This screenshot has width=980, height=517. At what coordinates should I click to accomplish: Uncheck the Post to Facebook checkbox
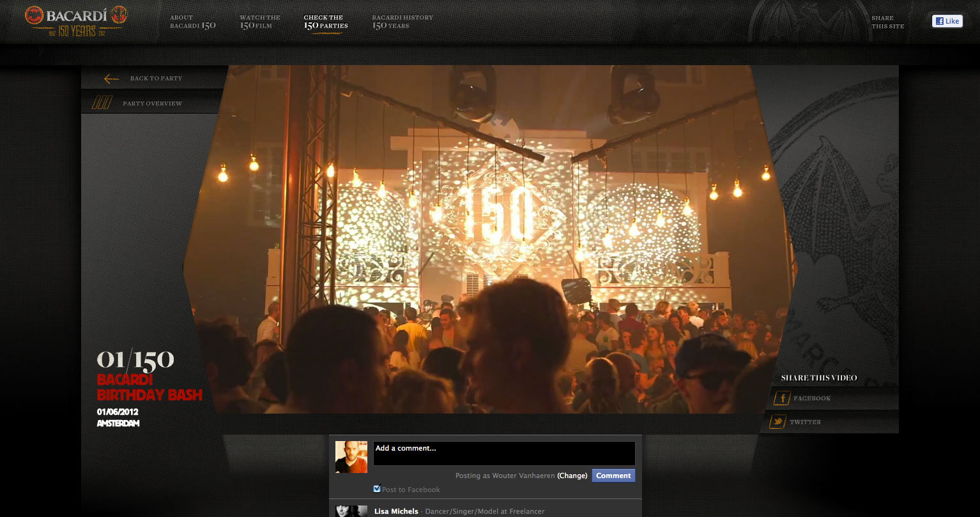coord(377,489)
